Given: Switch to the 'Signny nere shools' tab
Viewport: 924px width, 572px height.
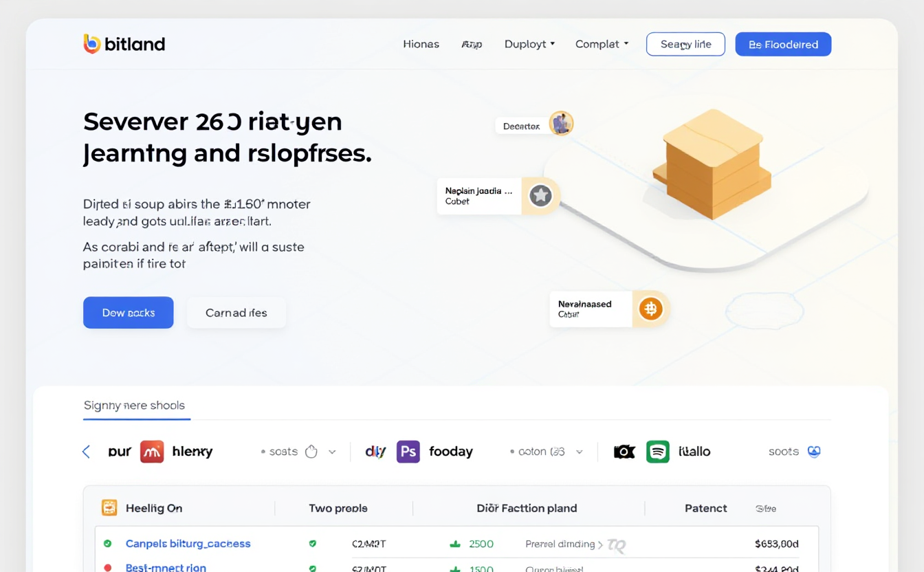Looking at the screenshot, I should point(134,406).
